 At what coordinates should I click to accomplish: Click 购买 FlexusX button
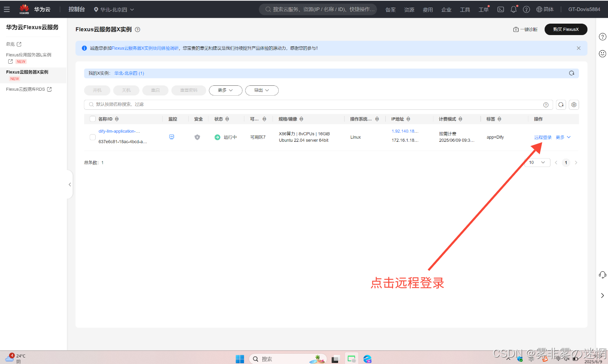[566, 29]
